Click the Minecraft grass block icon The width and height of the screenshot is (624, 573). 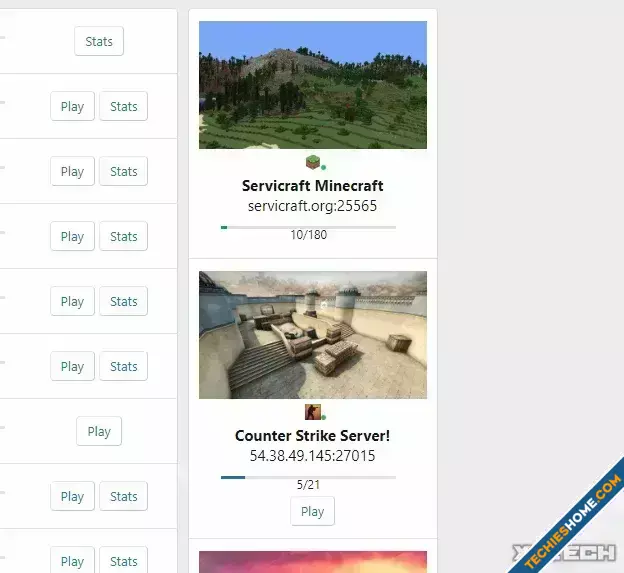click(313, 162)
